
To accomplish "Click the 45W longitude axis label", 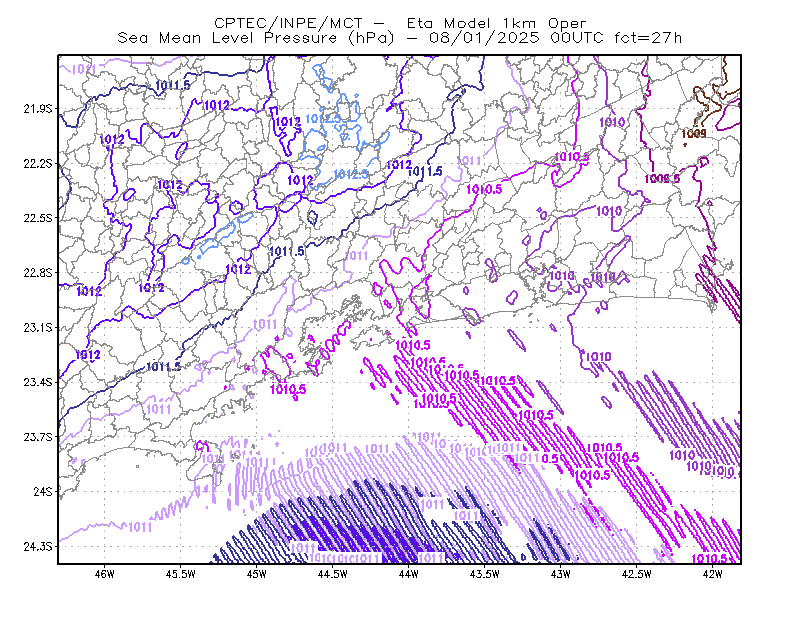I will pos(257,574).
